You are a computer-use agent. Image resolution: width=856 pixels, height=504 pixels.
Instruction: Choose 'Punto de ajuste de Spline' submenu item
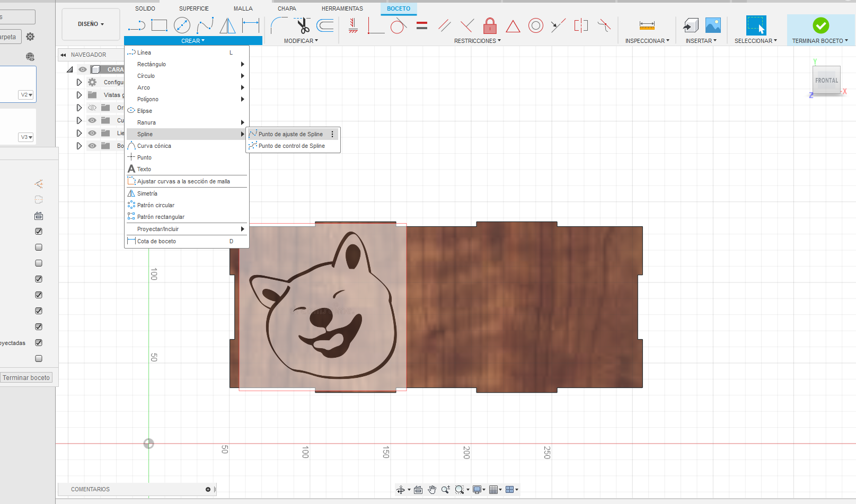click(293, 134)
